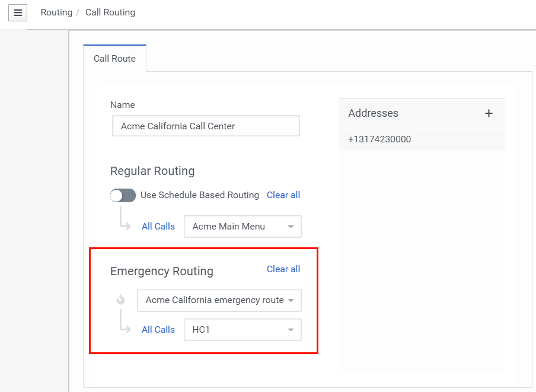
Task: Click the Regular Routing section heading
Action: pyautogui.click(x=152, y=171)
